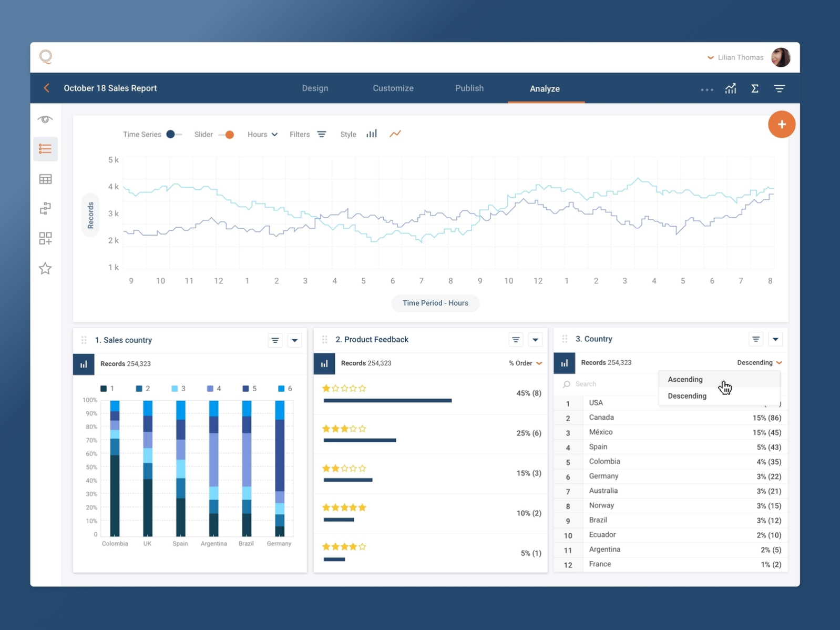Open filter icon on Sales country panel
The image size is (840, 630).
(275, 340)
